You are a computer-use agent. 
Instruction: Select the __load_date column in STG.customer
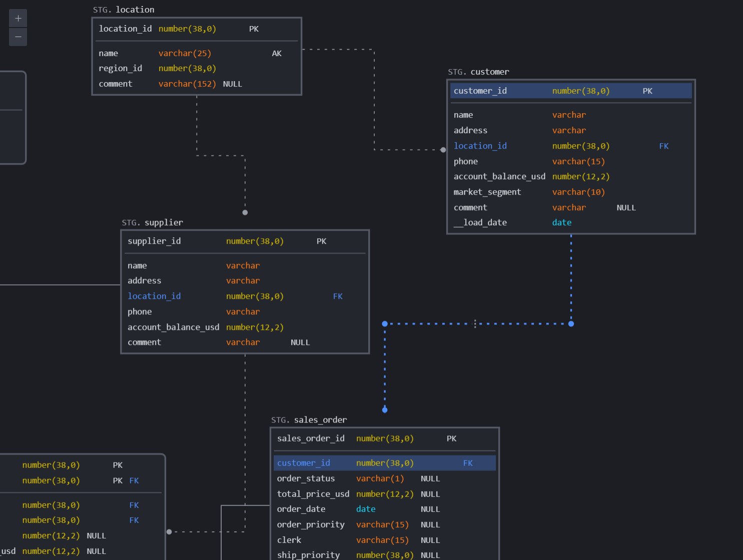pos(480,222)
